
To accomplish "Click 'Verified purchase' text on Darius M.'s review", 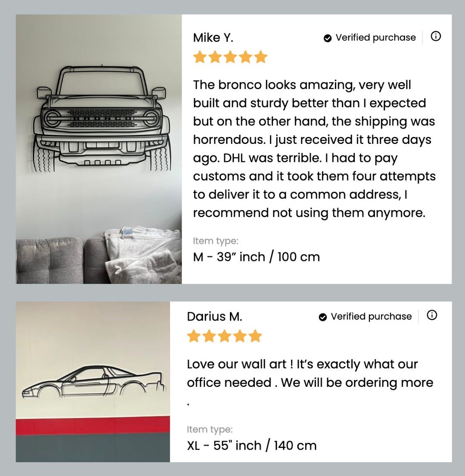I will [371, 316].
